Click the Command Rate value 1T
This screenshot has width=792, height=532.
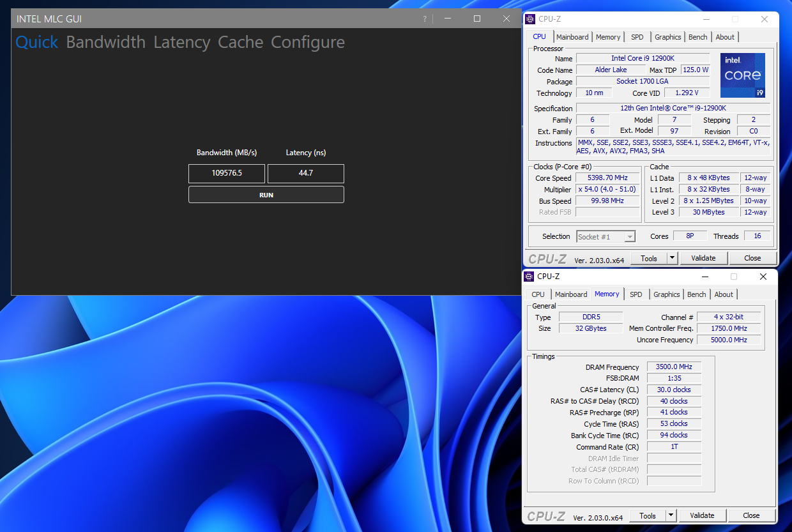[674, 447]
